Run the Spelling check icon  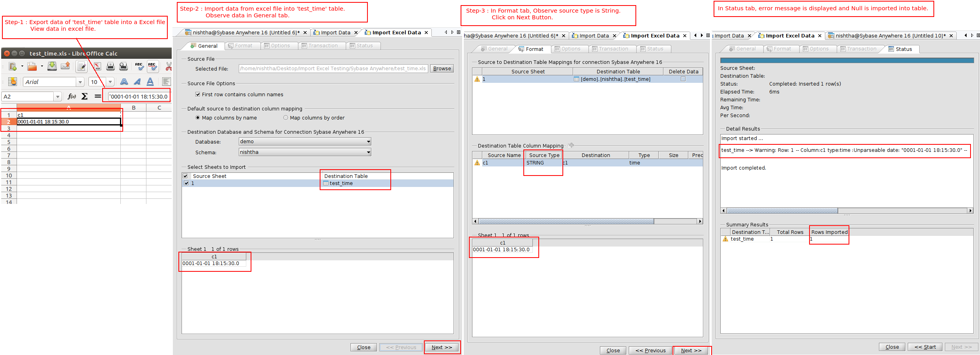click(139, 66)
